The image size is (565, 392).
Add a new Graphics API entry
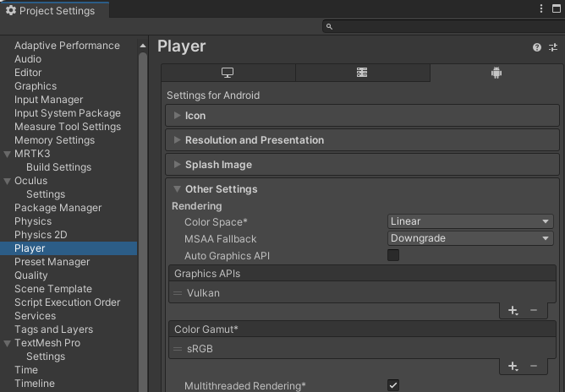pos(513,310)
